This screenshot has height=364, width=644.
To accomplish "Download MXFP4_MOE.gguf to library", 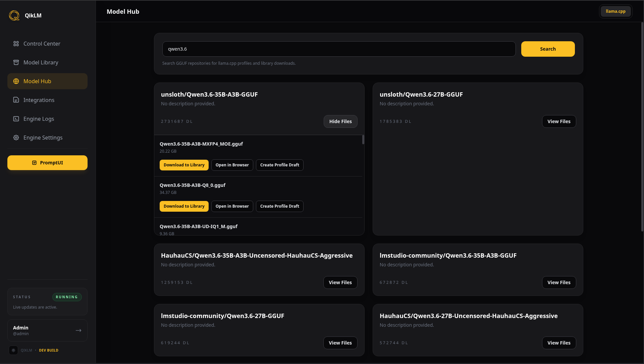I will (x=184, y=165).
